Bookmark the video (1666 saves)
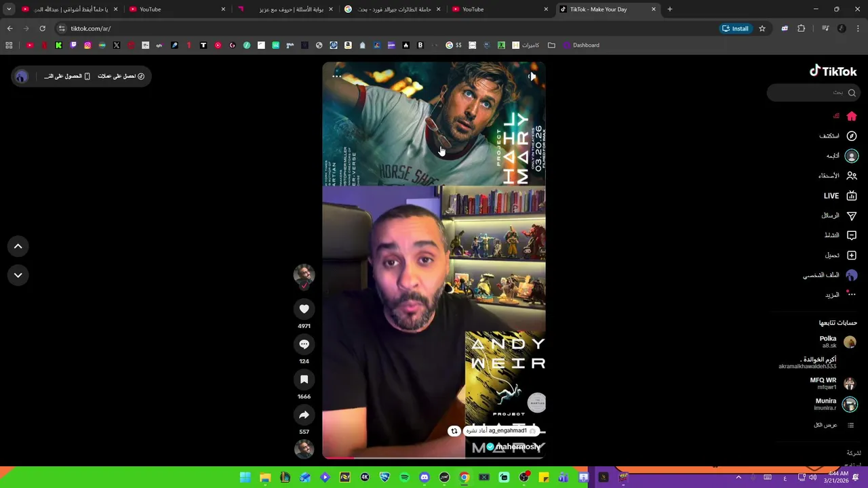This screenshot has width=868, height=488. (304, 380)
